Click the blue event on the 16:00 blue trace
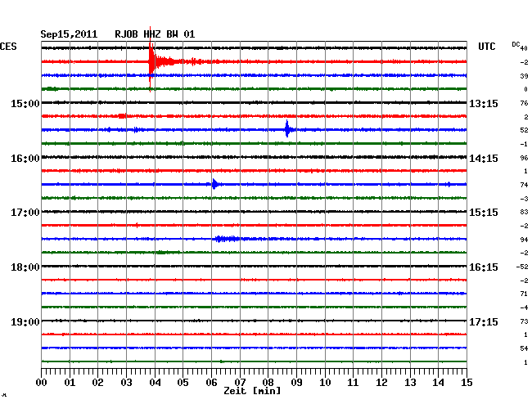Viewport: 532px width, 404px height. click(x=214, y=184)
